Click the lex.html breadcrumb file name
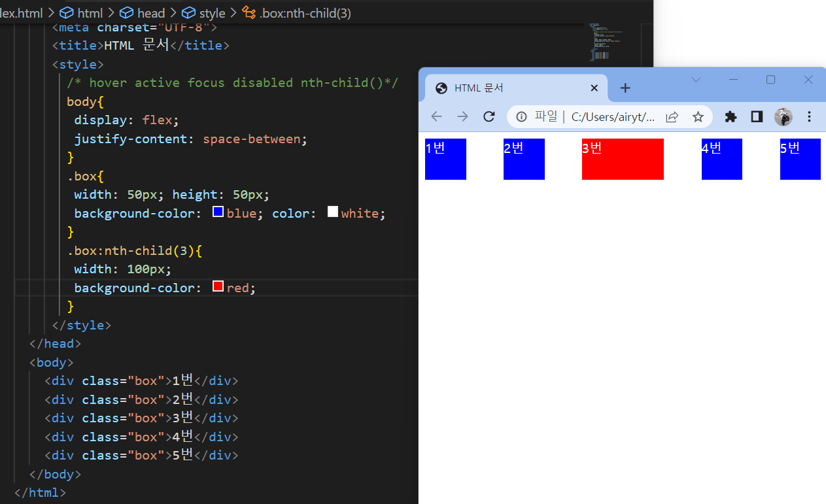826x504 pixels. point(22,13)
